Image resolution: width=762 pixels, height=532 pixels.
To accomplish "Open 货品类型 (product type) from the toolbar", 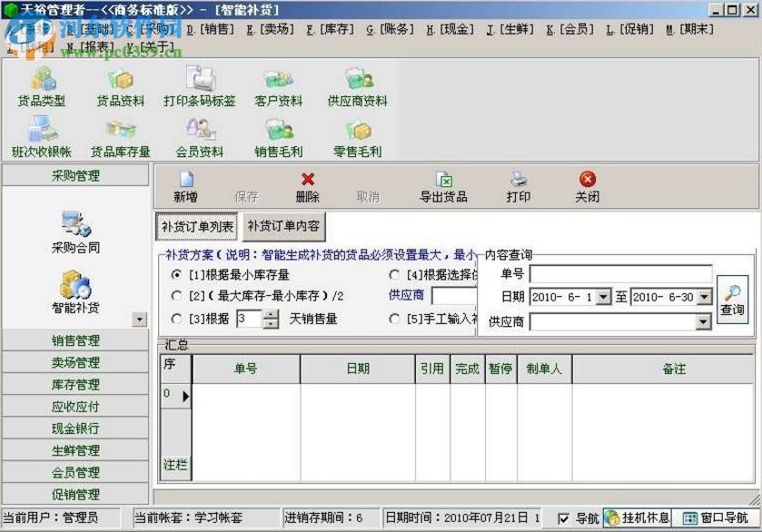I will click(x=42, y=86).
